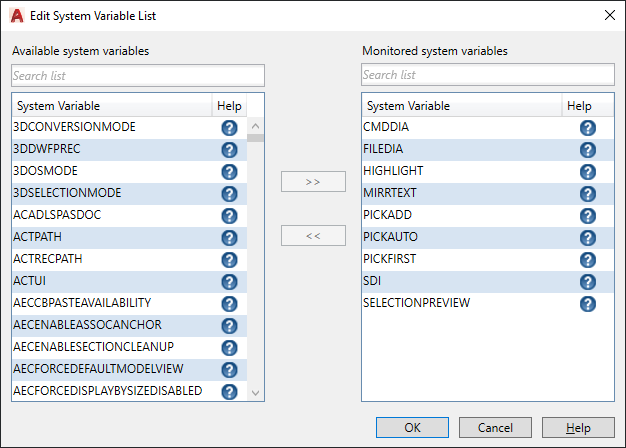Image resolution: width=626 pixels, height=448 pixels.
Task: Show help for AECCBPASTEAVAILABILITY
Action: pos(229,304)
